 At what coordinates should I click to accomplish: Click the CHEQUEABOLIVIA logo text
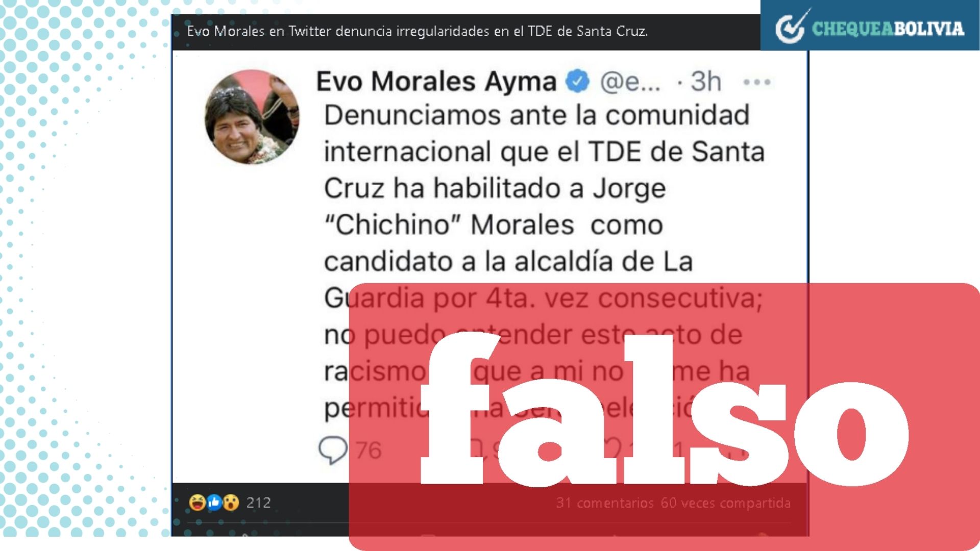(x=888, y=29)
